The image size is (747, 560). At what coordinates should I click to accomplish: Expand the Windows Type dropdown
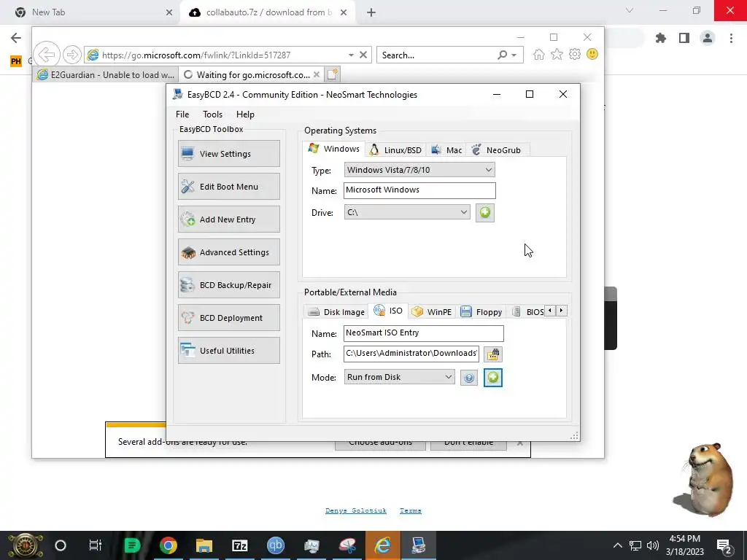point(419,169)
